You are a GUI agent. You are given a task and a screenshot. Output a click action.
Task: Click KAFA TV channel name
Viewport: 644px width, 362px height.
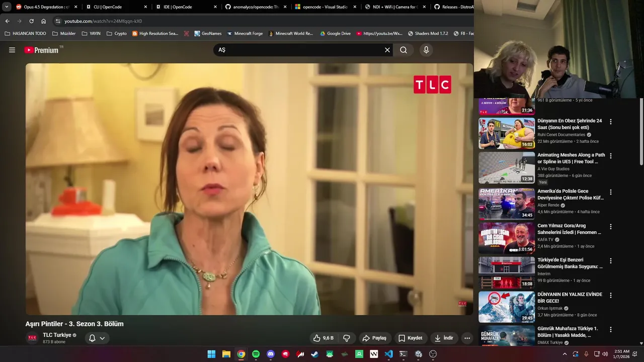click(545, 240)
